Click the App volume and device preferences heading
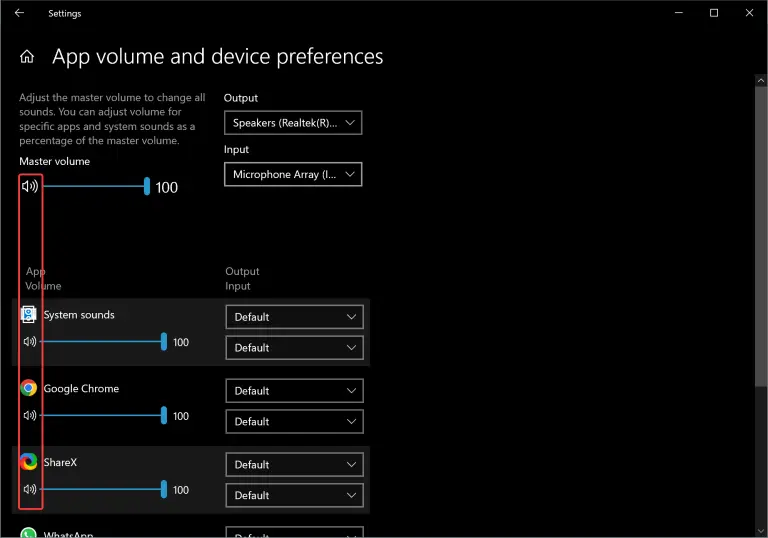Viewport: 768px width, 538px height. coord(217,57)
